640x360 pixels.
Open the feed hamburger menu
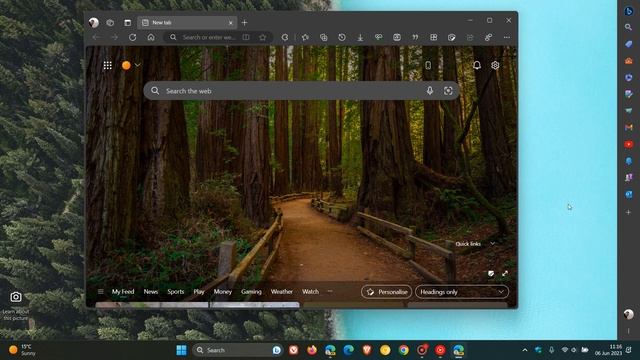(101, 291)
